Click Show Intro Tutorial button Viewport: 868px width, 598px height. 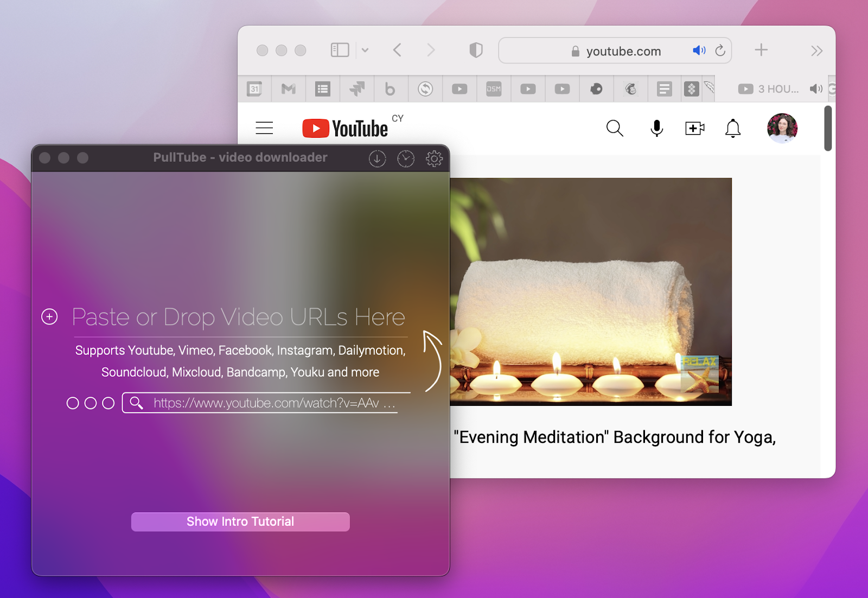pos(240,521)
